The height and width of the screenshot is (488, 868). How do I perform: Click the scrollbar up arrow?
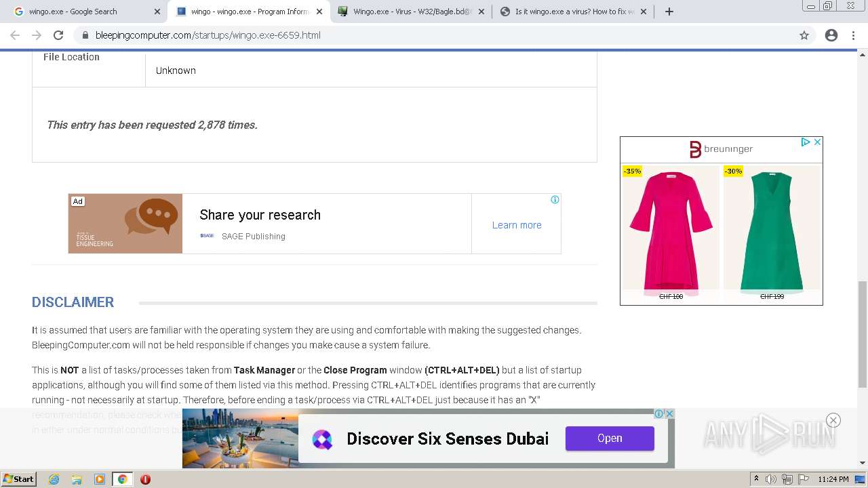pos(863,54)
